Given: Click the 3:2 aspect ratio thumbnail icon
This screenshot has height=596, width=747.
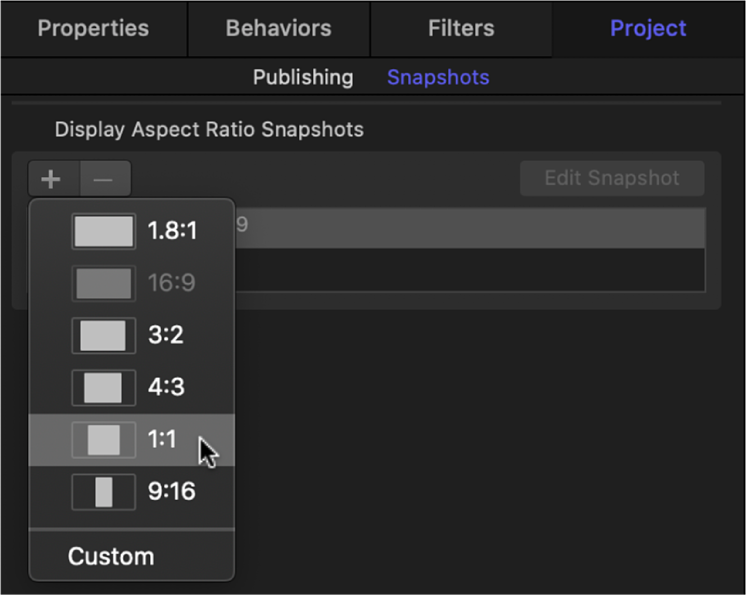Looking at the screenshot, I should click(104, 335).
